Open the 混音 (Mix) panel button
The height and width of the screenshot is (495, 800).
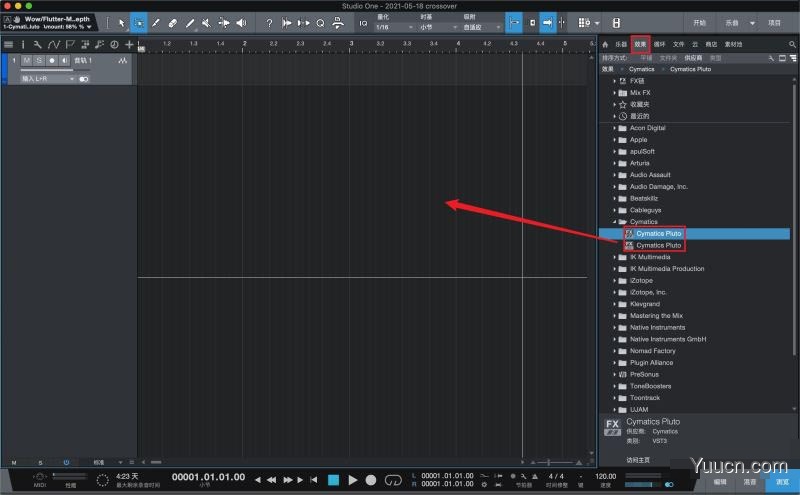click(749, 482)
